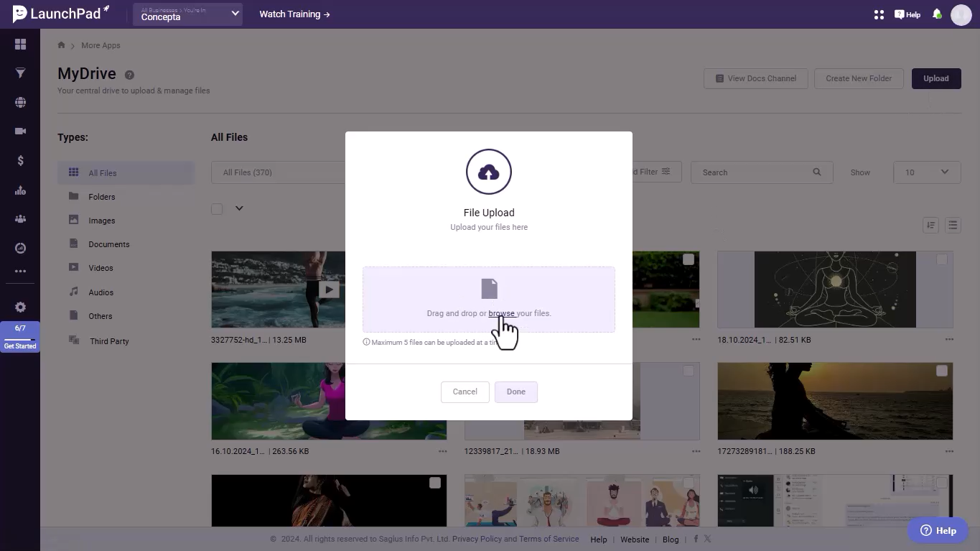Show more apps via sidebar three dots

pyautogui.click(x=20, y=272)
